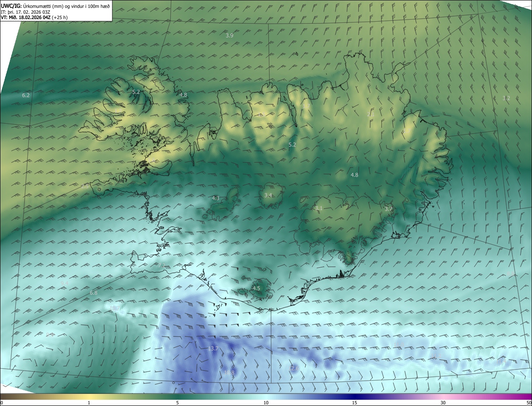
Task: Click the colour scale tick label 15
Action: [x=355, y=403]
